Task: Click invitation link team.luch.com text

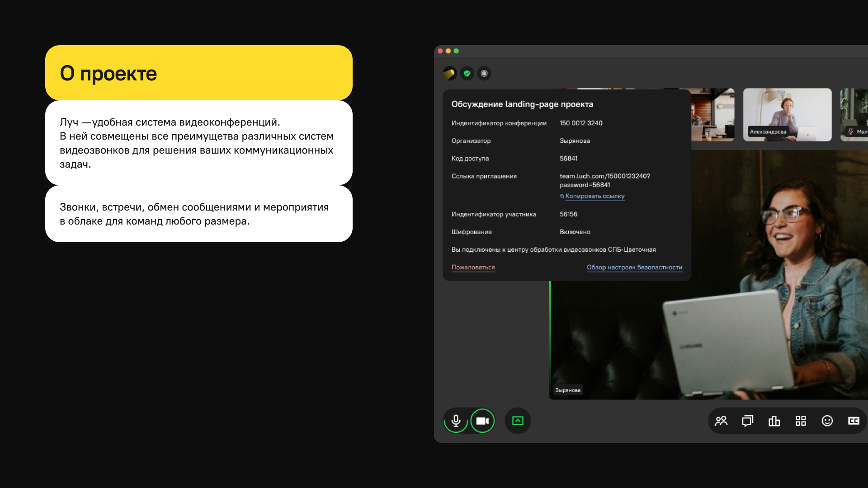Action: tap(604, 176)
